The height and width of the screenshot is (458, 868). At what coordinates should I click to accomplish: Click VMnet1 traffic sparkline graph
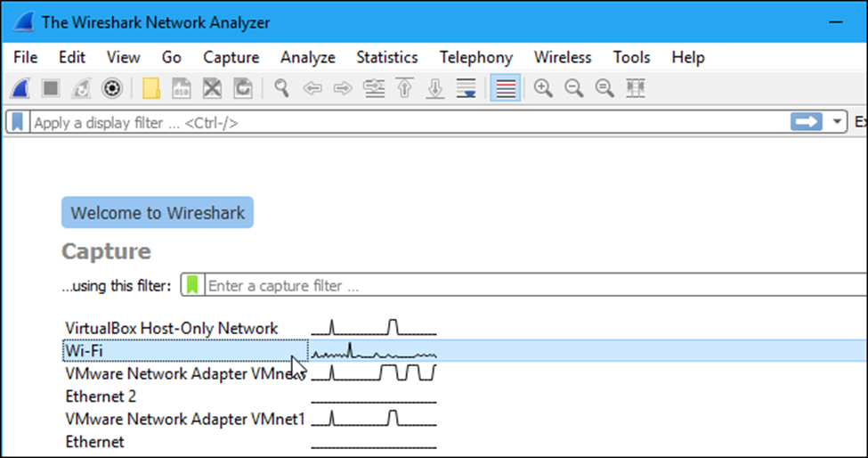coord(374,418)
